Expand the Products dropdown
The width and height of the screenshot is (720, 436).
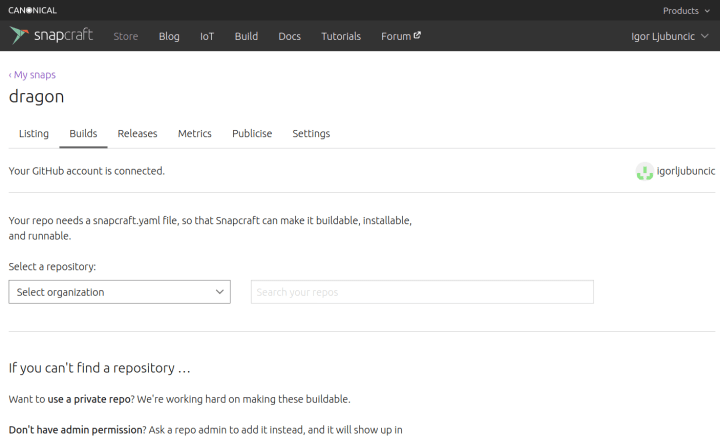pos(686,11)
